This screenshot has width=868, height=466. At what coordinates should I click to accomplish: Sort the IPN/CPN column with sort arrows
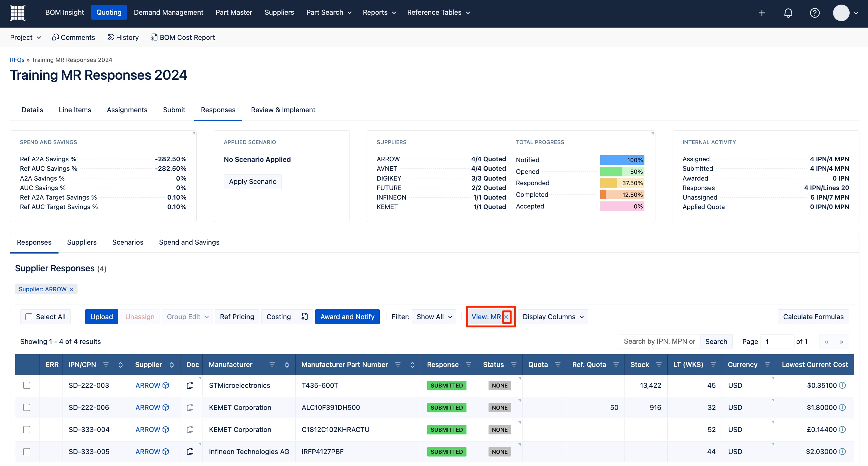(120, 365)
